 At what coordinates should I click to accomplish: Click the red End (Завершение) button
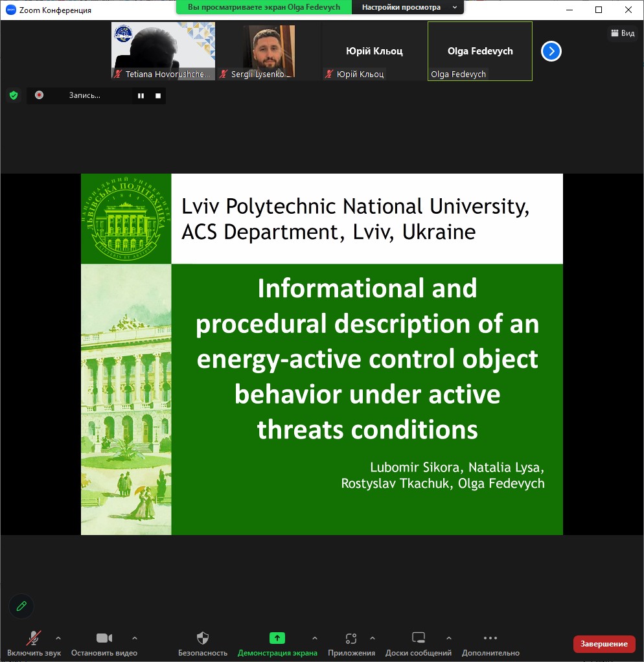click(604, 643)
